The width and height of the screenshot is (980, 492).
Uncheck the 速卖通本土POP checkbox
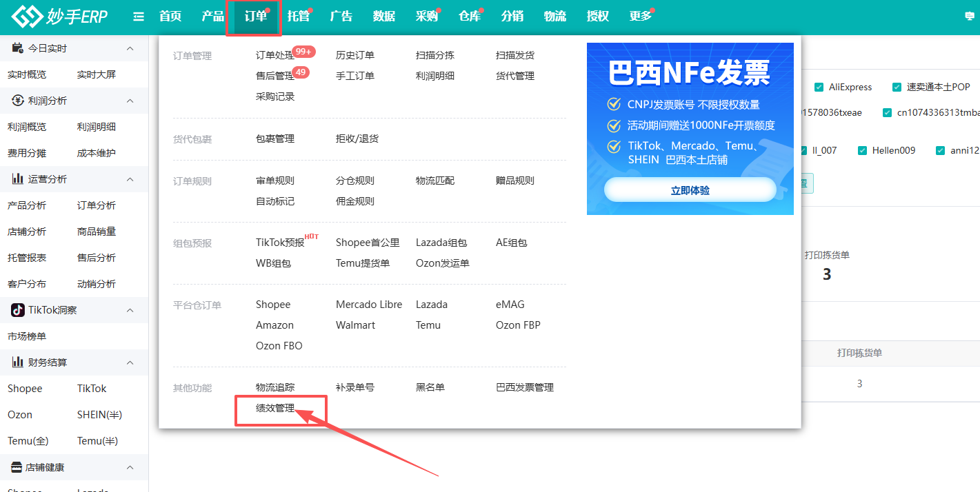tap(897, 87)
